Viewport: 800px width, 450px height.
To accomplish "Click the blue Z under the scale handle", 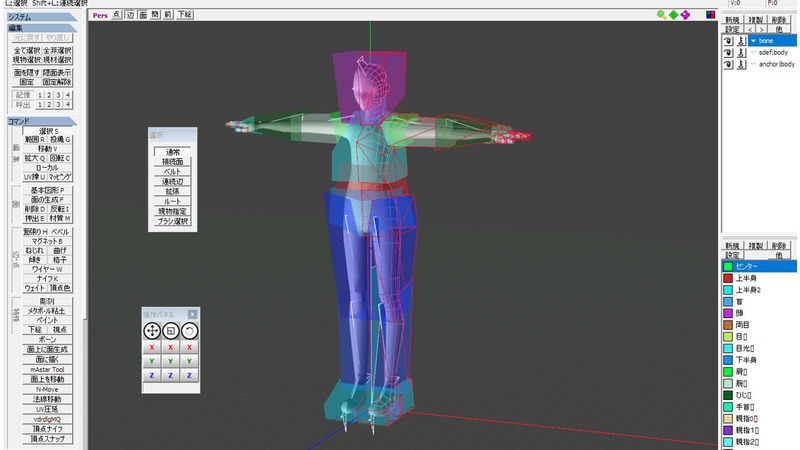I will pos(170,375).
